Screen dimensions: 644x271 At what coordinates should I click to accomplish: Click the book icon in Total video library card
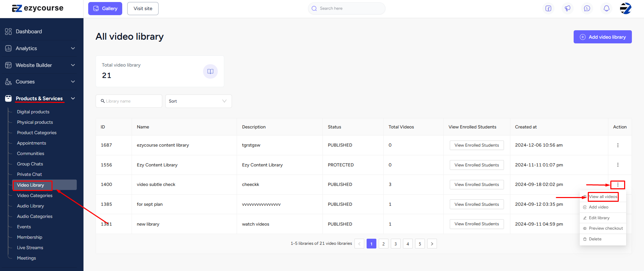click(x=210, y=71)
